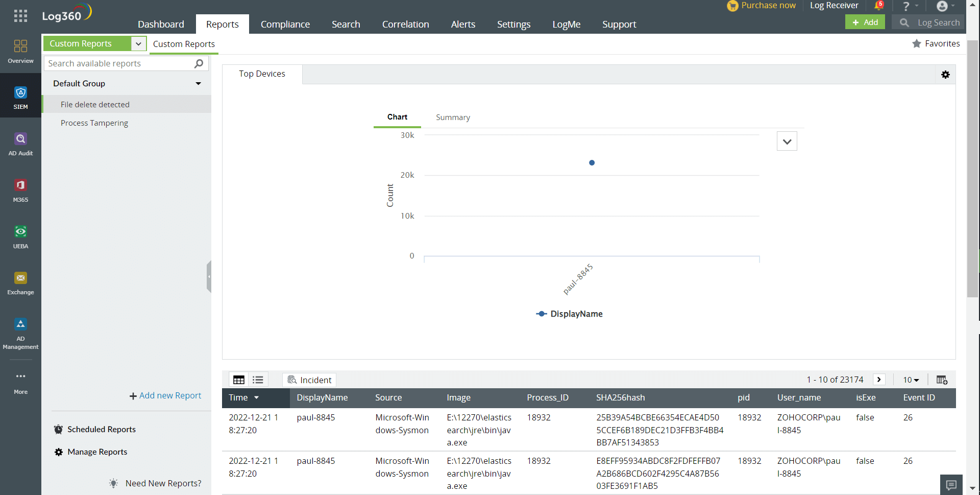Toggle DisplayName series in chart legend
This screenshot has height=495, width=980.
tap(570, 314)
